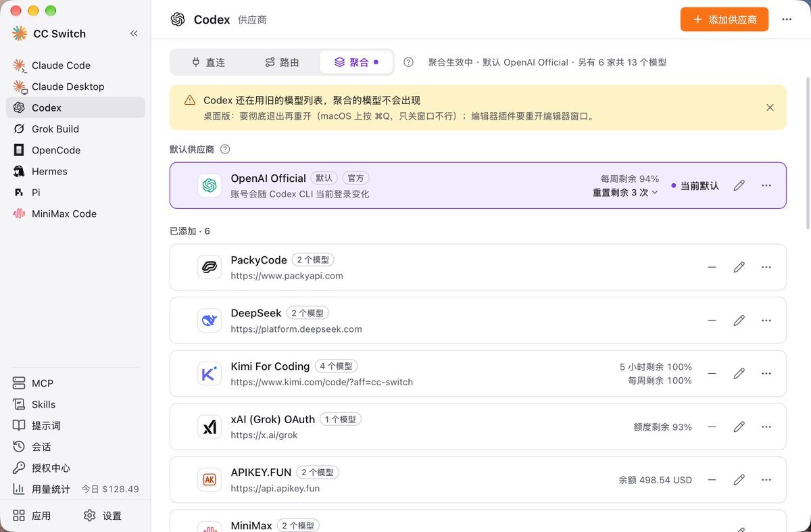Click DeepSeek minus toggle
This screenshot has width=811, height=532.
tap(712, 320)
